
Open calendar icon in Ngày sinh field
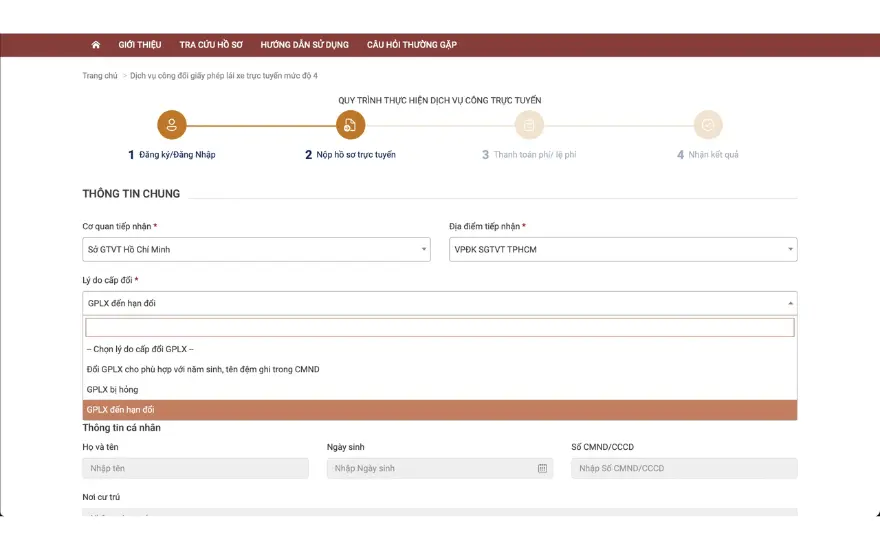(542, 468)
